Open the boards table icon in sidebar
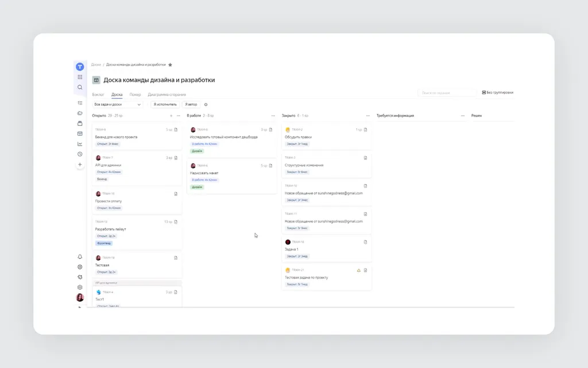Viewport: 588px width, 368px height. pos(80,133)
